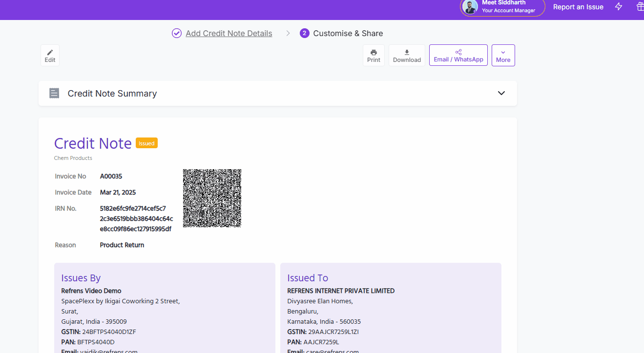Click PAN AAJCR7259L value
Screen dimensions: 644x353
pos(321,342)
